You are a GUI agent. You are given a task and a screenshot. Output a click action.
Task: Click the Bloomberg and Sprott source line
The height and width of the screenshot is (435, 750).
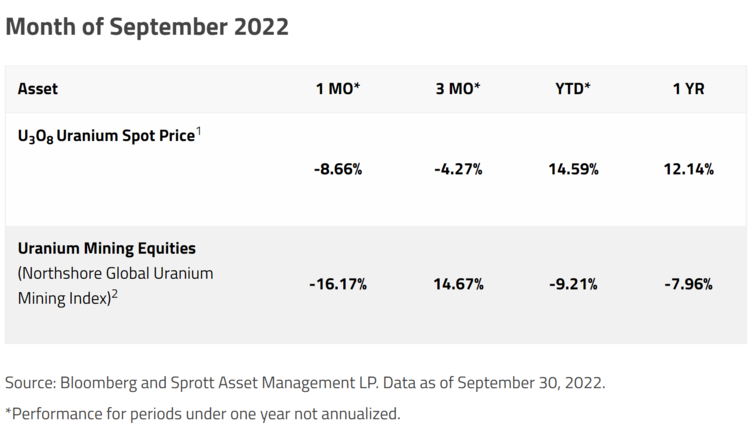(x=305, y=383)
